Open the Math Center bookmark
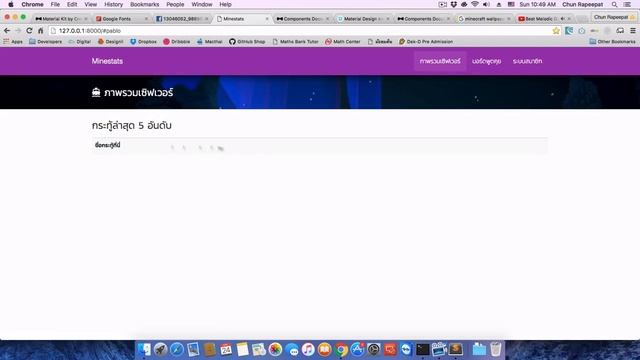Screen dimensions: 640x360 343,42
